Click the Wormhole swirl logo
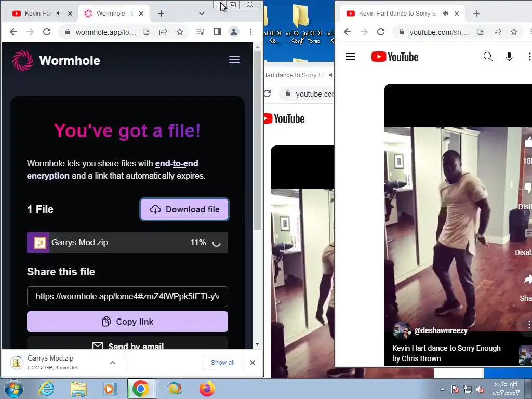 (x=23, y=61)
